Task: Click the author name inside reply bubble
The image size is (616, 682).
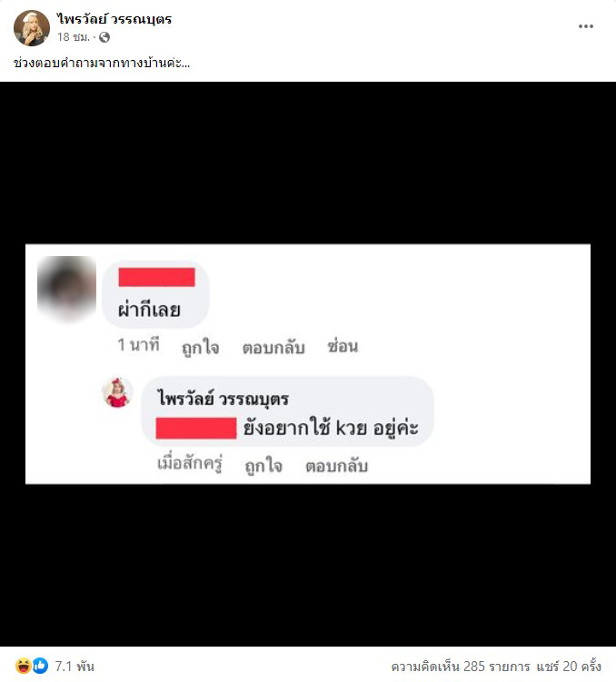Action: (x=224, y=399)
